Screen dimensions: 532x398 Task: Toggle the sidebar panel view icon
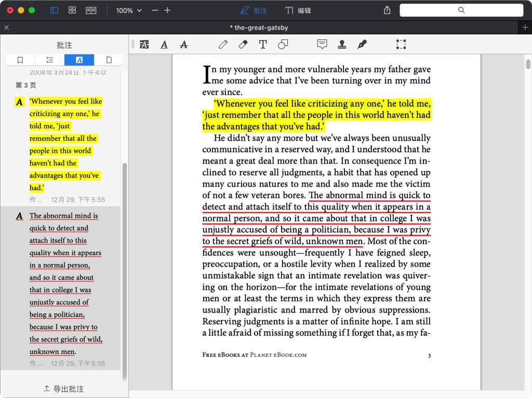point(54,10)
